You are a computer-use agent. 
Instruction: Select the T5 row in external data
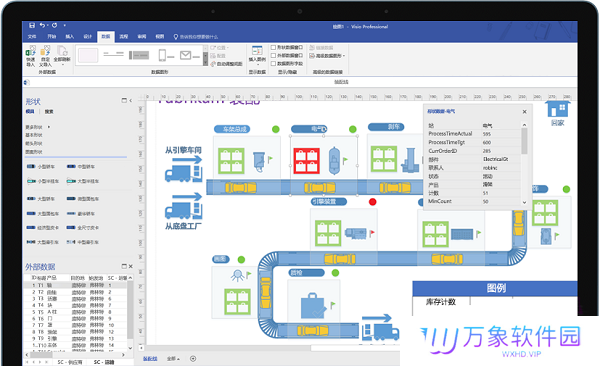coord(75,312)
